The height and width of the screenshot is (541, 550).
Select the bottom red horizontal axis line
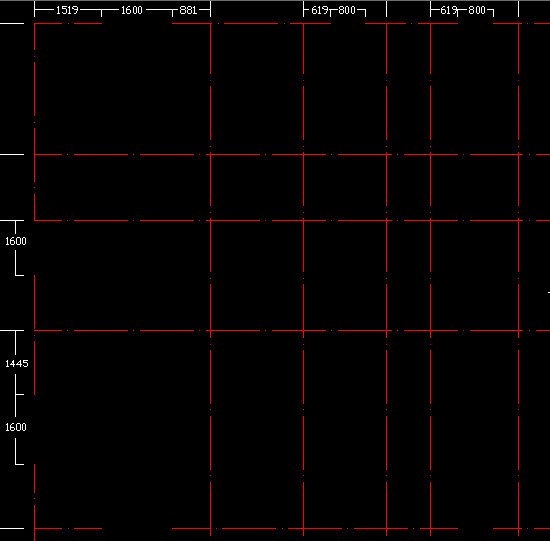click(292, 528)
